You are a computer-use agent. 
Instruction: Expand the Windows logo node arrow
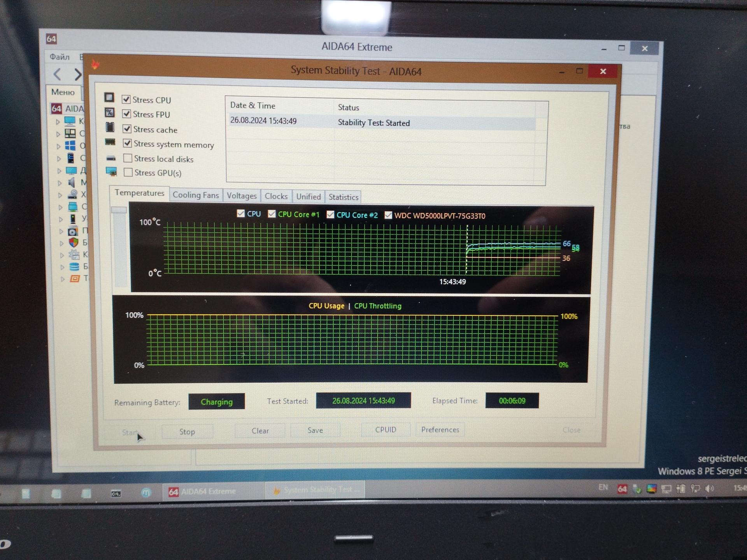tap(59, 147)
